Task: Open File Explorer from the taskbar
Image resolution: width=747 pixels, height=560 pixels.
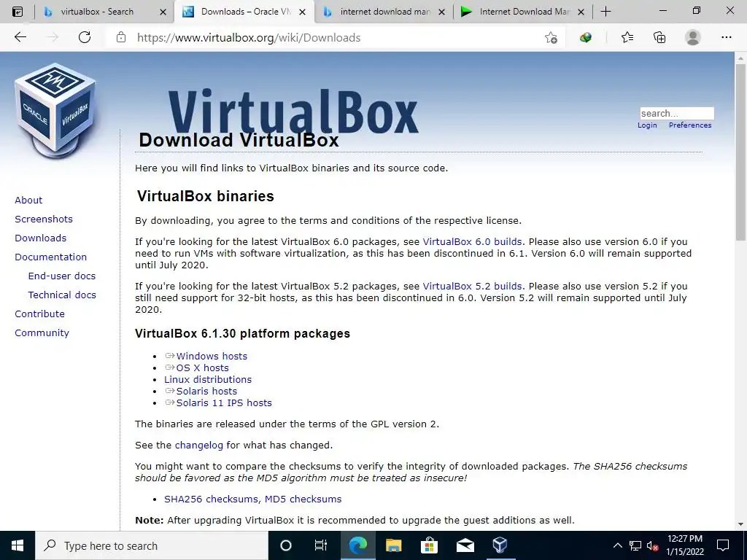Action: [393, 545]
